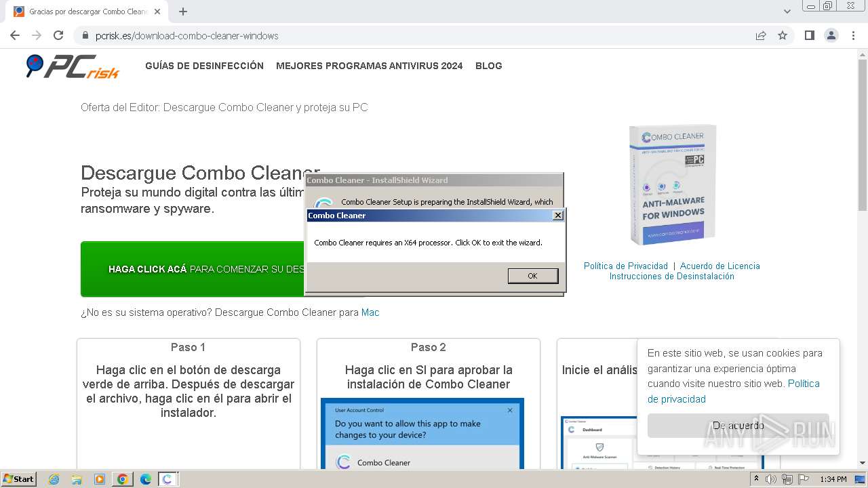Open Acuerdo de Licencia link
Screen dimensions: 868x488
pos(719,266)
